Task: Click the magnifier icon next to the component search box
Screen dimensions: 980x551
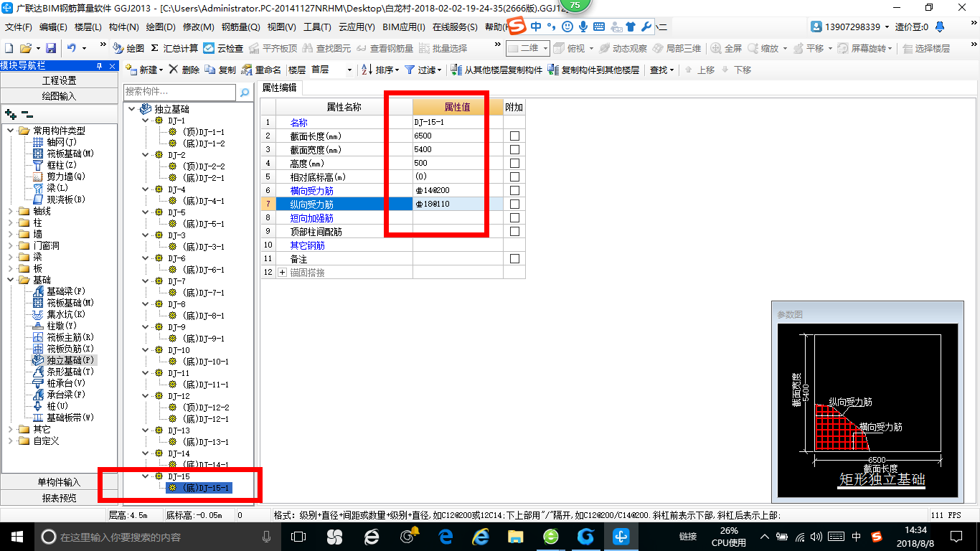Action: pyautogui.click(x=245, y=93)
